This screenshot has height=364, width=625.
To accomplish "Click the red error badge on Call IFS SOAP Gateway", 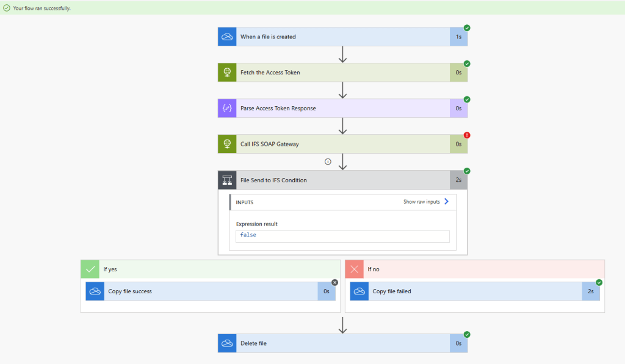I will click(467, 135).
